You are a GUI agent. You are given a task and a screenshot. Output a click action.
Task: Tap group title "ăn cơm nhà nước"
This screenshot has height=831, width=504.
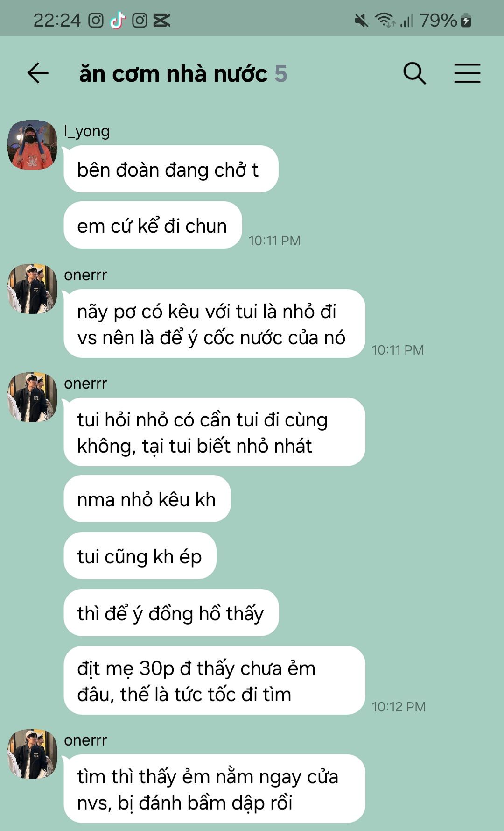(x=173, y=74)
